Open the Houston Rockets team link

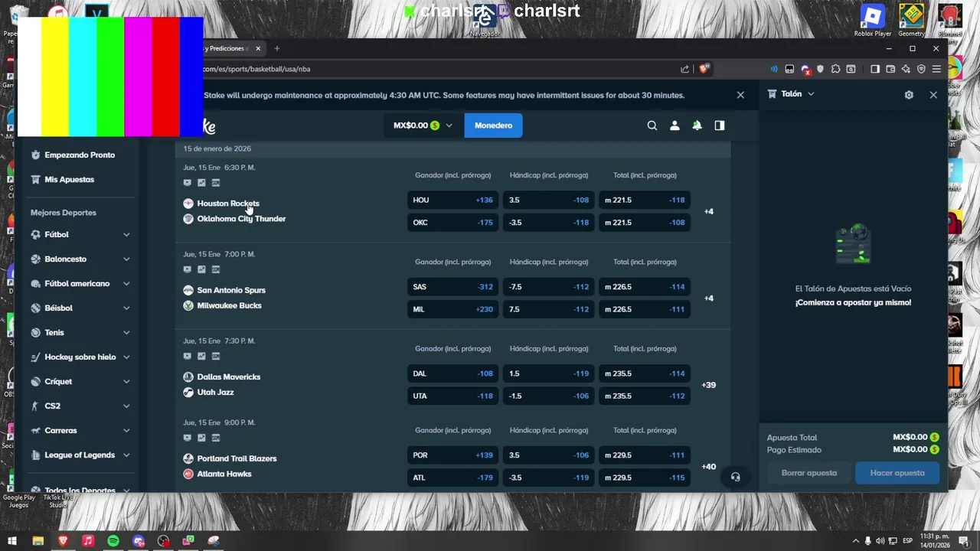pyautogui.click(x=228, y=204)
